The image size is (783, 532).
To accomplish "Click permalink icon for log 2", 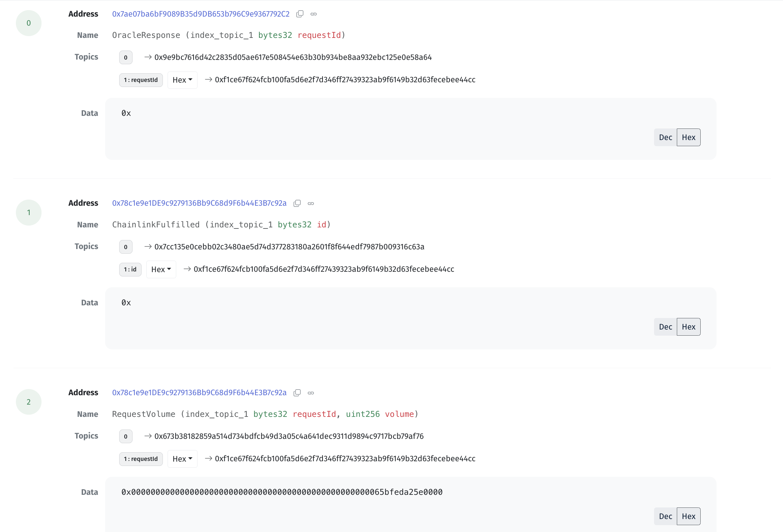I will (311, 393).
